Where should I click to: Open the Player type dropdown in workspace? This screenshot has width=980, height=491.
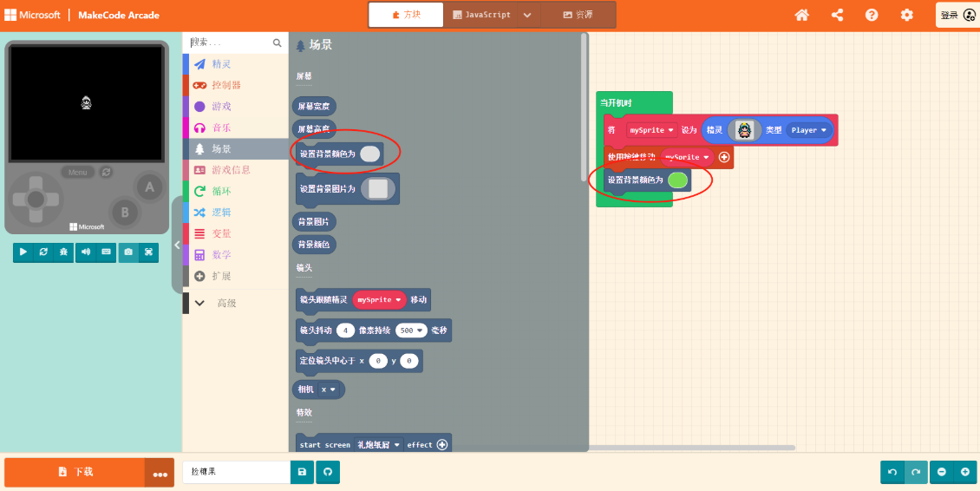809,130
